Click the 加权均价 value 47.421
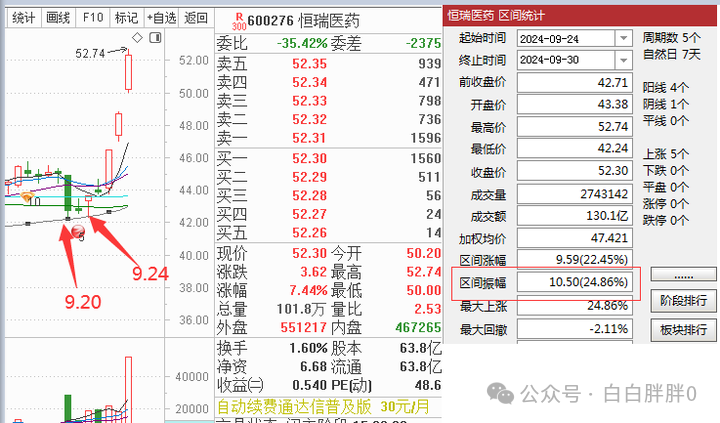Viewport: 720px width, 423px height. click(x=574, y=238)
